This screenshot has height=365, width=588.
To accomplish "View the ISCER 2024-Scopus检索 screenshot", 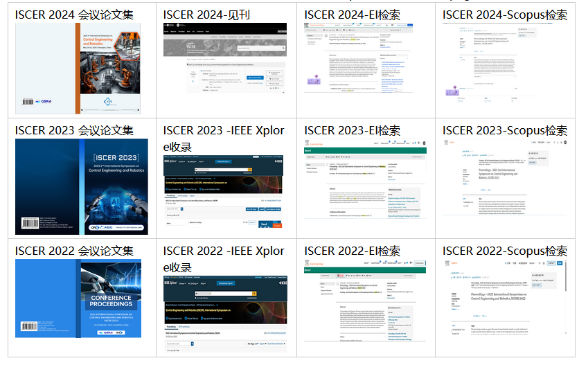I will pyautogui.click(x=497, y=62).
